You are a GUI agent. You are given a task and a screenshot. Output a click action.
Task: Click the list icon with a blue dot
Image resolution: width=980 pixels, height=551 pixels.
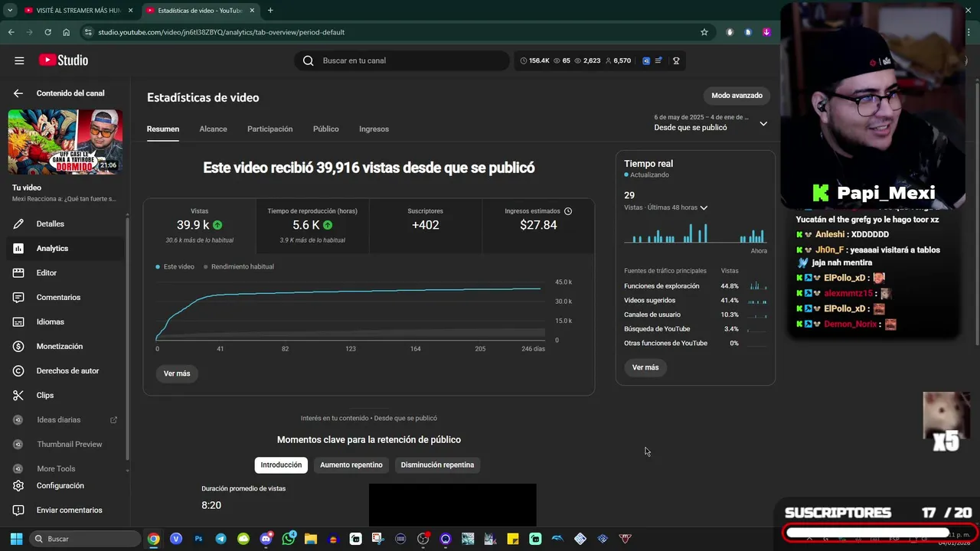click(658, 60)
